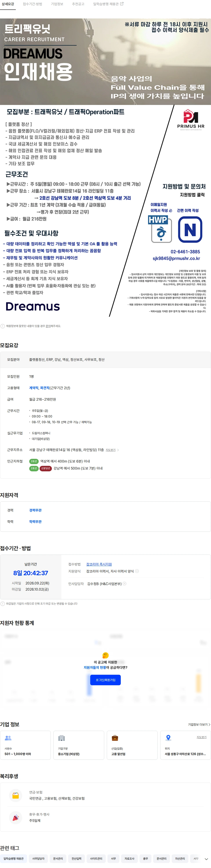Go to the 기업정보 tab

(57, 4)
